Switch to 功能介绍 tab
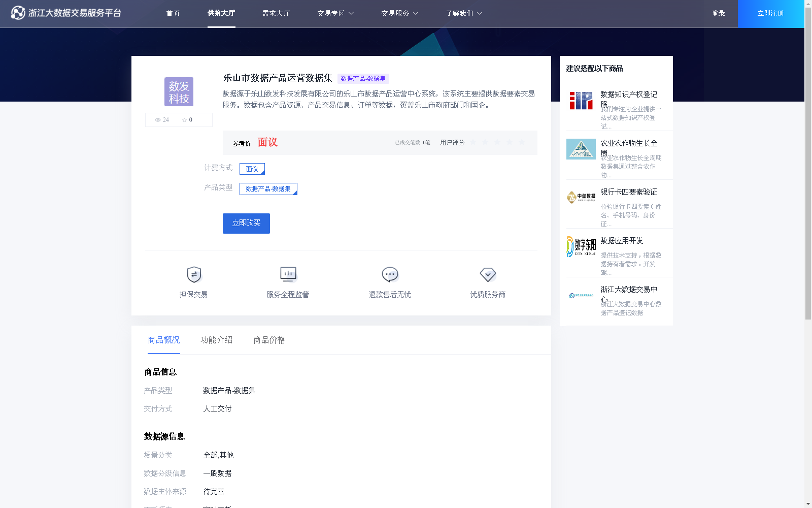Viewport: 812px width, 508px height. coord(217,340)
